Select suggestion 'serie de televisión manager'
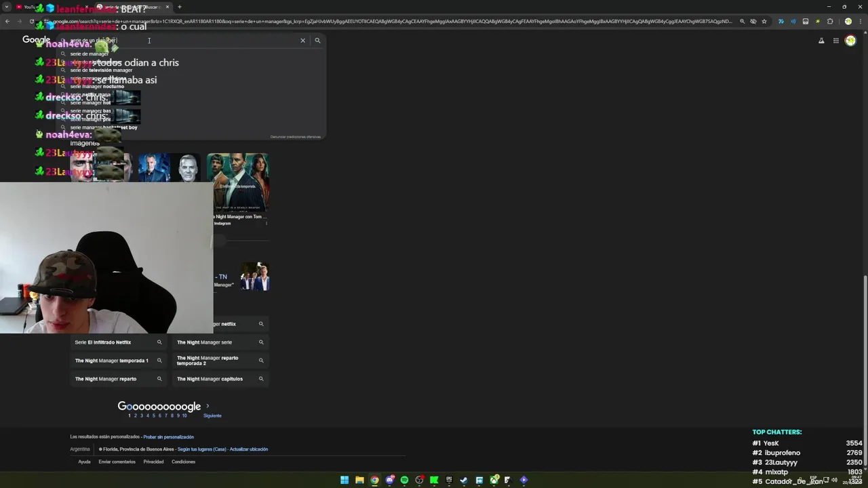The height and width of the screenshot is (488, 868). click(101, 70)
